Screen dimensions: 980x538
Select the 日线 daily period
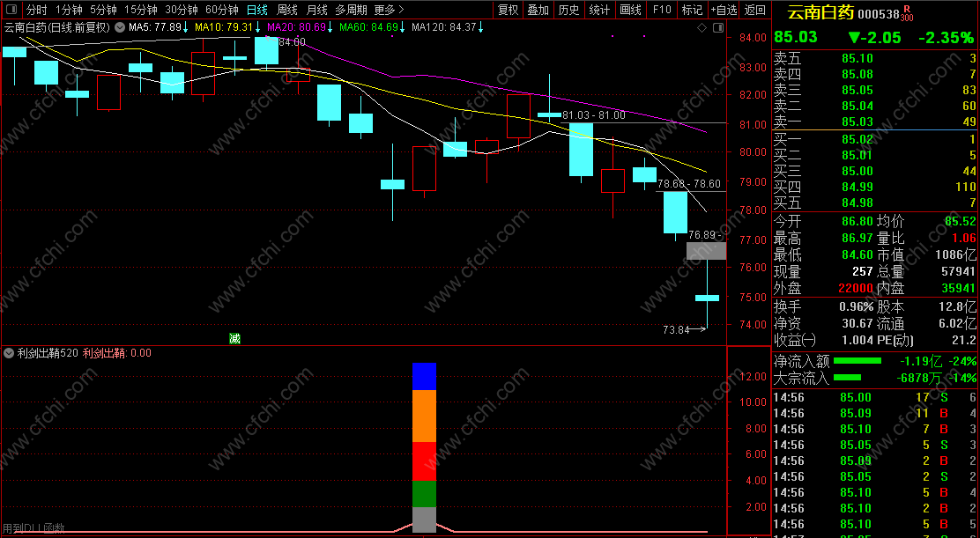256,10
